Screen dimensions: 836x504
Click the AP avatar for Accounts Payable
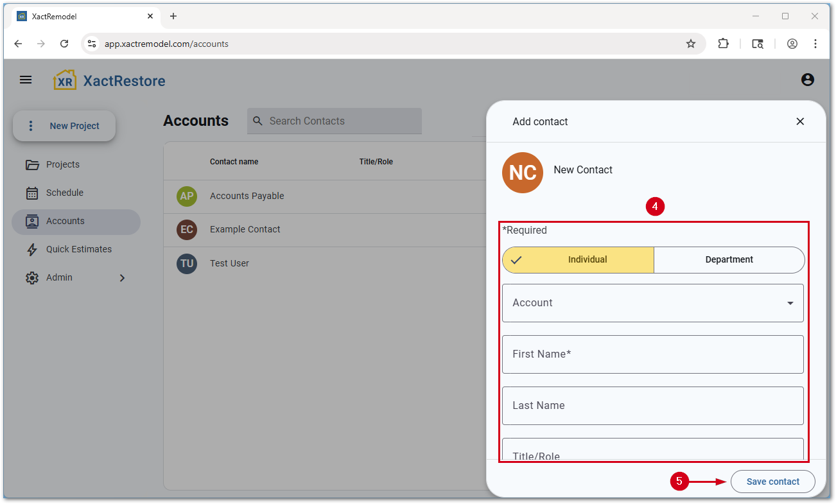point(187,196)
